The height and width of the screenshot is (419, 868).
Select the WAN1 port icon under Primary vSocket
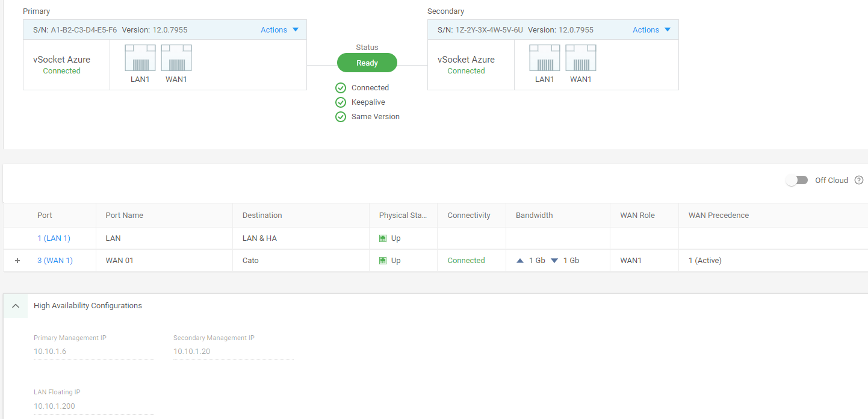[176, 57]
